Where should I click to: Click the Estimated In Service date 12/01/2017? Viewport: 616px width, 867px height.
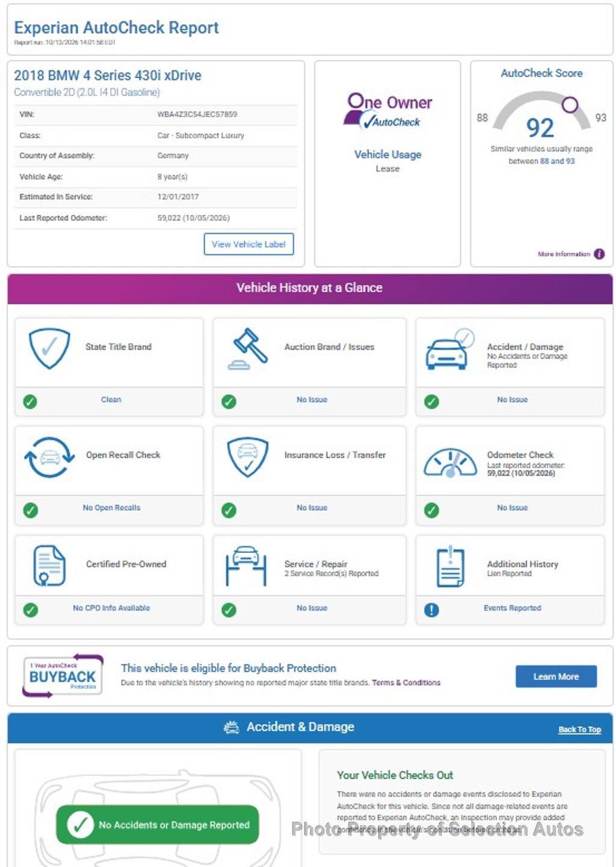pyautogui.click(x=178, y=197)
